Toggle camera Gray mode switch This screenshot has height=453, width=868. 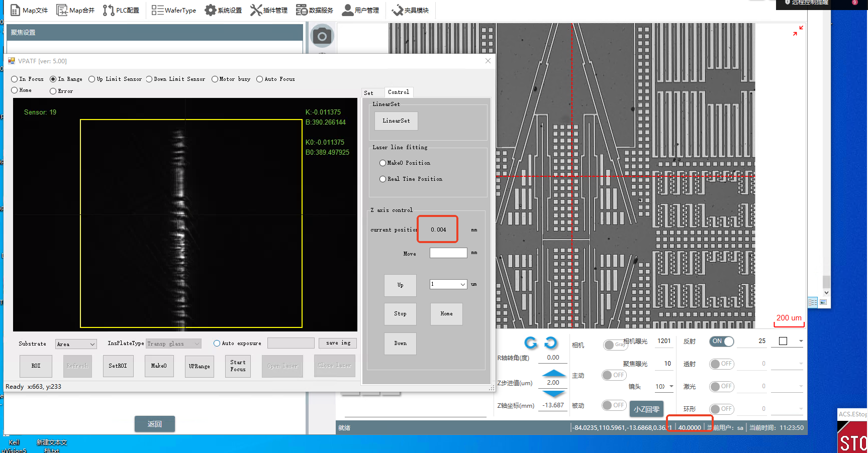[x=615, y=345]
